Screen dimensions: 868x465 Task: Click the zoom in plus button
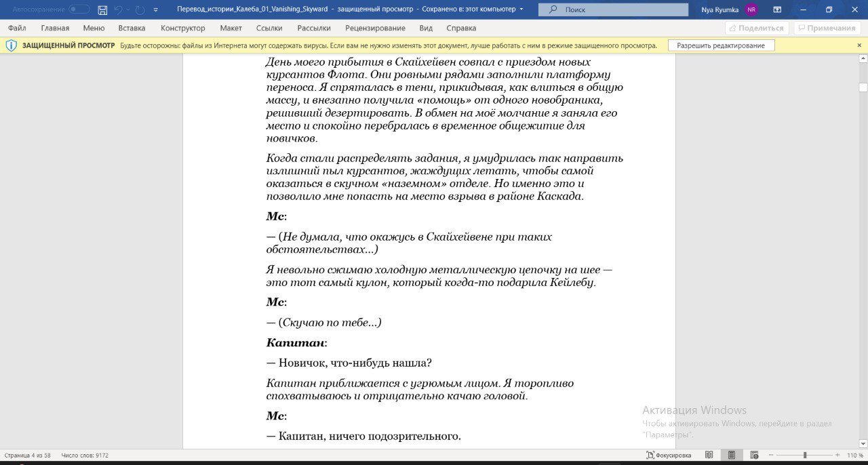[x=838, y=456]
